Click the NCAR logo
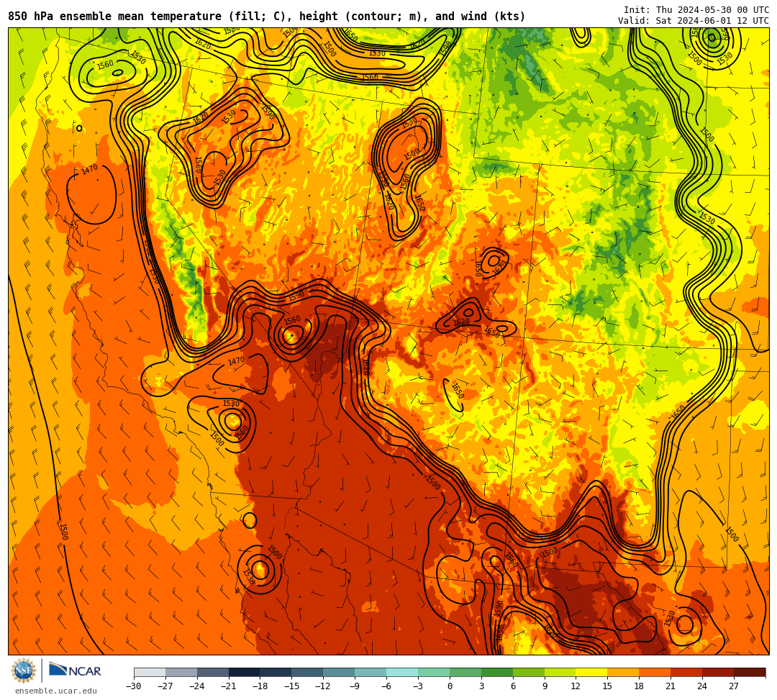777x700 pixels. [x=75, y=671]
